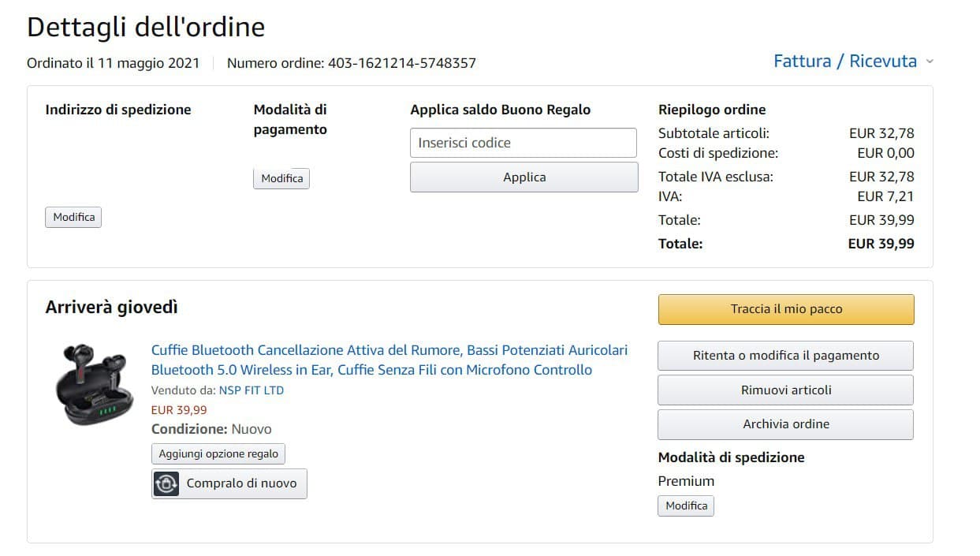The image size is (980, 556).
Task: Track the package with Traccia il mio pacco
Action: click(x=786, y=309)
